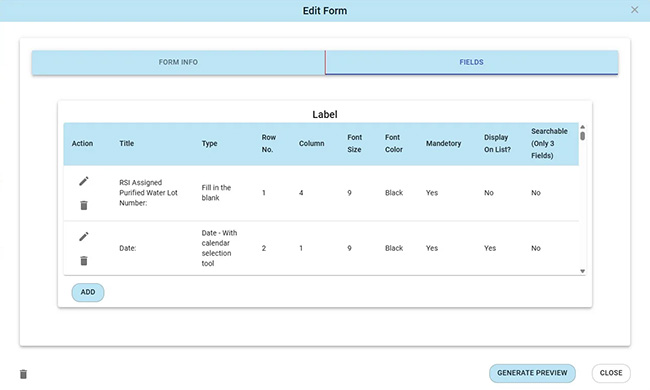
Task: Edit the RSI Assigned Purified Water row
Action: point(84,181)
